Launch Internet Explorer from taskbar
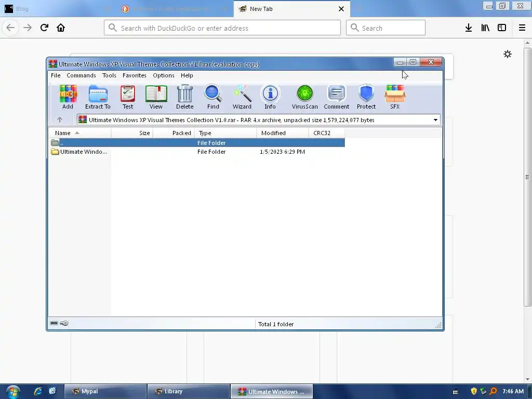532x399 pixels. pos(37,391)
